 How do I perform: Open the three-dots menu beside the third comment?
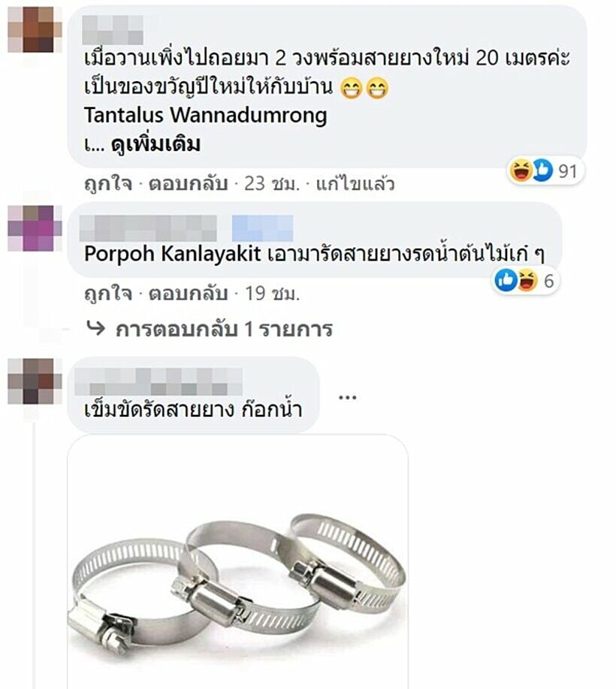348,397
